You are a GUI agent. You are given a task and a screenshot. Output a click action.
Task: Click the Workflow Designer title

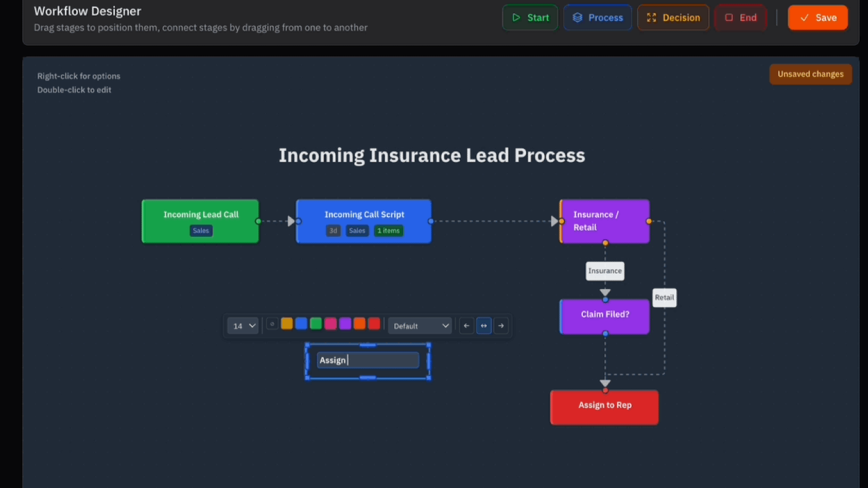coord(87,11)
